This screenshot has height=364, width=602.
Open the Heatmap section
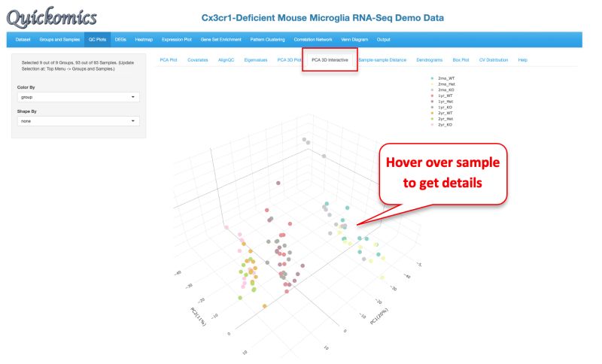pos(144,40)
